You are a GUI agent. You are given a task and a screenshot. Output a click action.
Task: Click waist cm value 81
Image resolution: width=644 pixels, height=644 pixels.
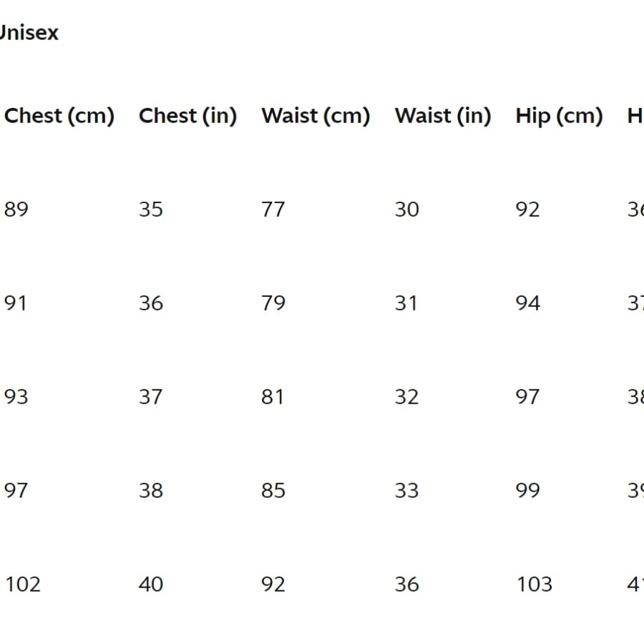[x=273, y=396]
